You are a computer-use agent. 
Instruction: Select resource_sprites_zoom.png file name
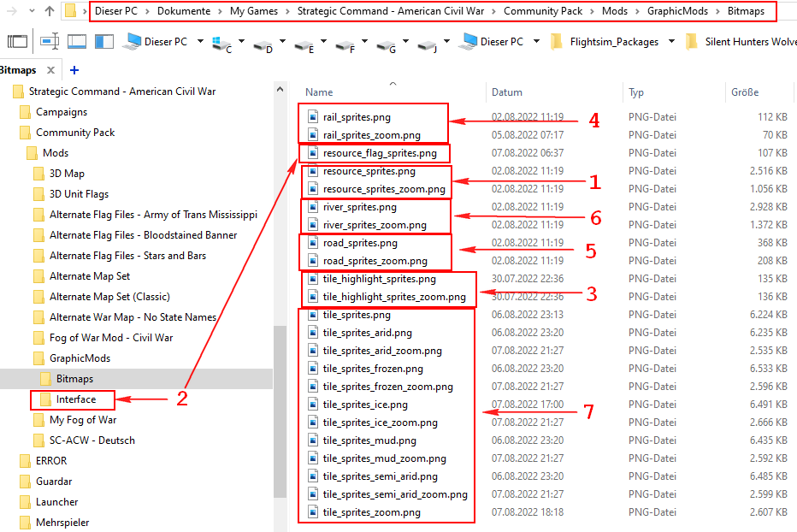(384, 189)
